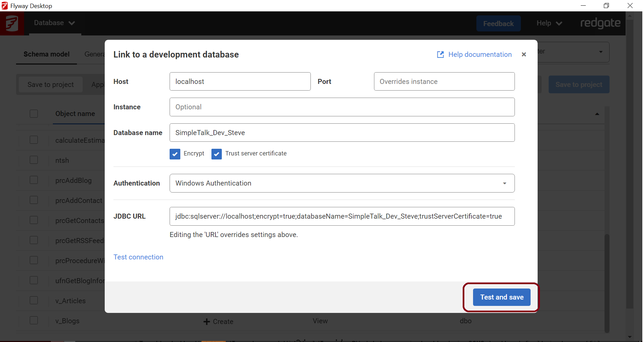
Task: Click the Redgate logo
Action: click(x=601, y=23)
